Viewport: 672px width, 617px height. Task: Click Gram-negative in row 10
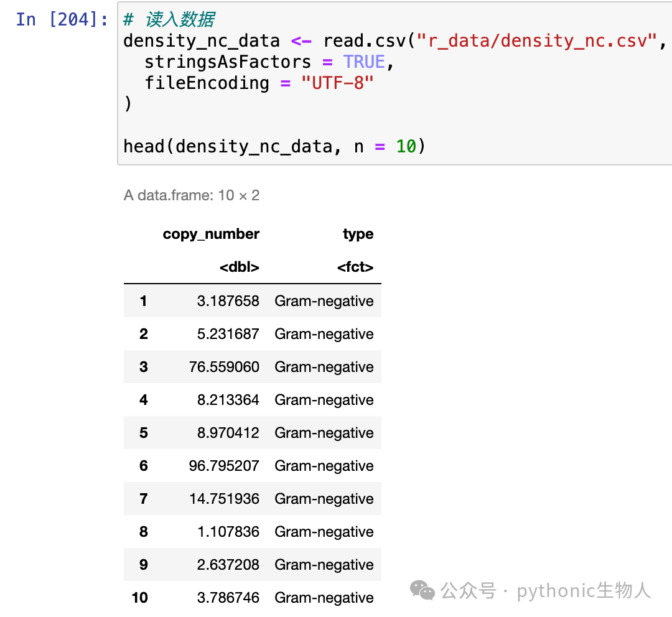tap(324, 598)
